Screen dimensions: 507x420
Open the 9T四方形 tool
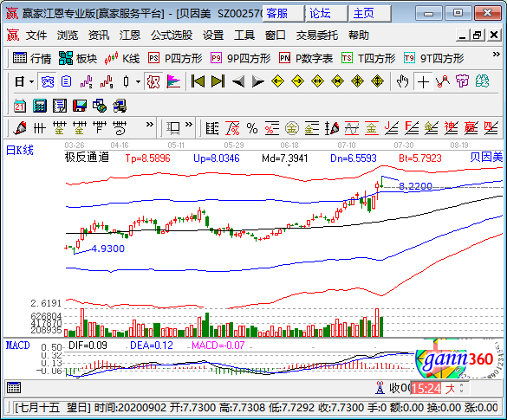[433, 59]
